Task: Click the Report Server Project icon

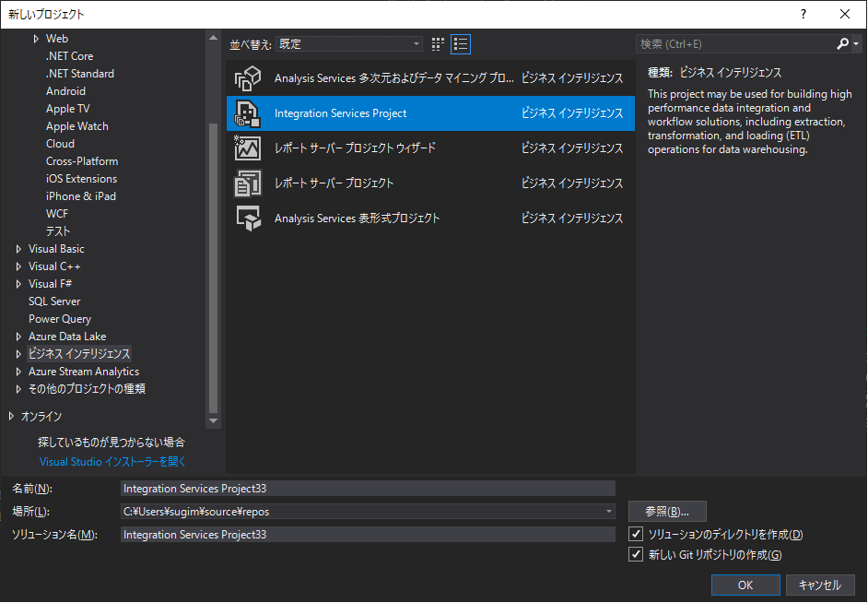Action: tap(248, 183)
